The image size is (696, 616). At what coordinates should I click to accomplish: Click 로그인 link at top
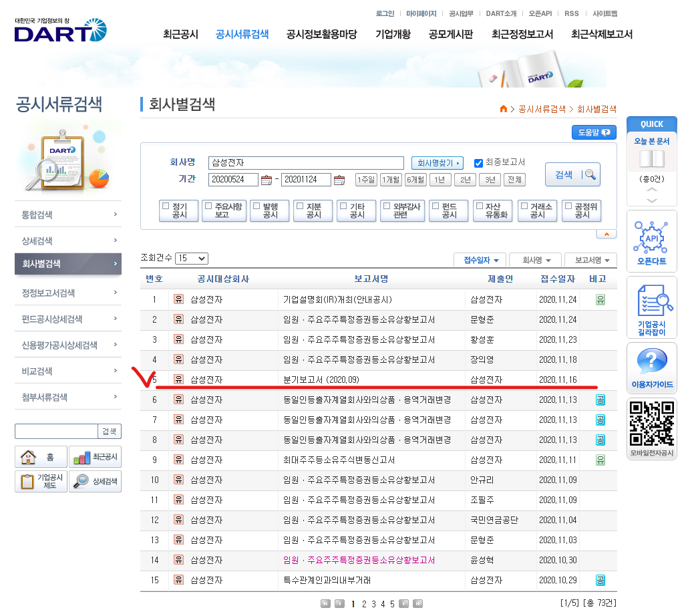385,14
